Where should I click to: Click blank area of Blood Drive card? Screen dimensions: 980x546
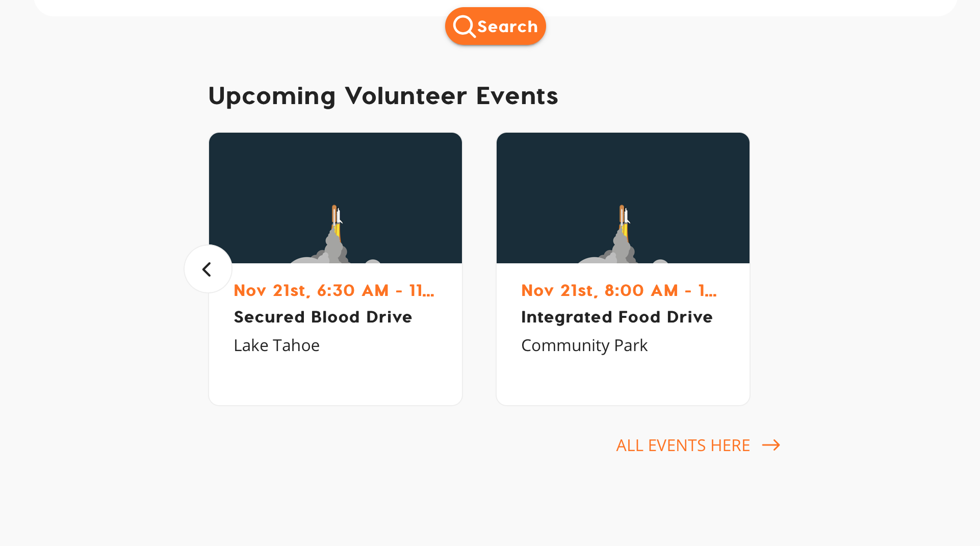pos(336,380)
